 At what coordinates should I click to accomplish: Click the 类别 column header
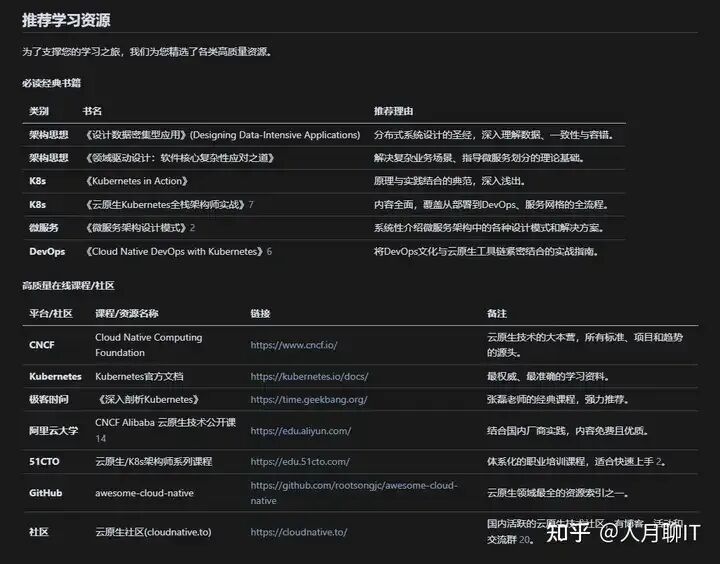39,111
